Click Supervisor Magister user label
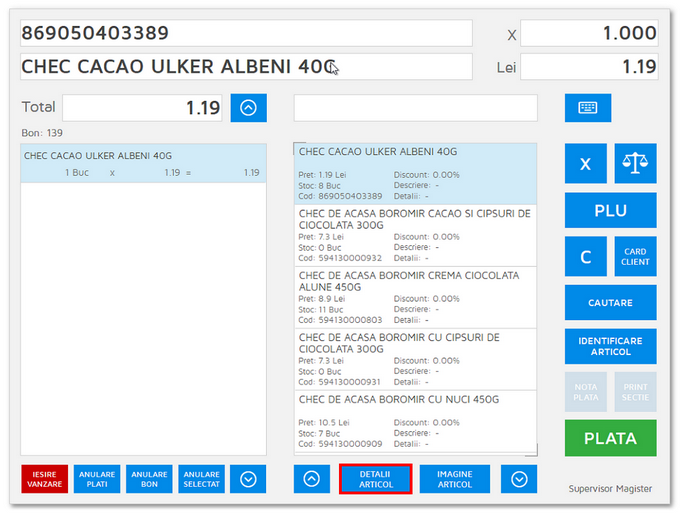Screen dimensions: 692x519 (610, 489)
